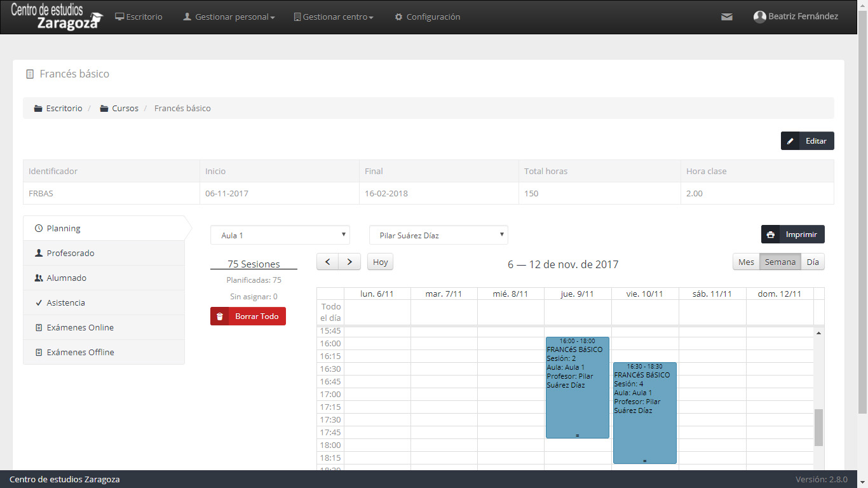Click the lun. 6/11 column header
The width and height of the screenshot is (868, 488).
click(x=377, y=294)
